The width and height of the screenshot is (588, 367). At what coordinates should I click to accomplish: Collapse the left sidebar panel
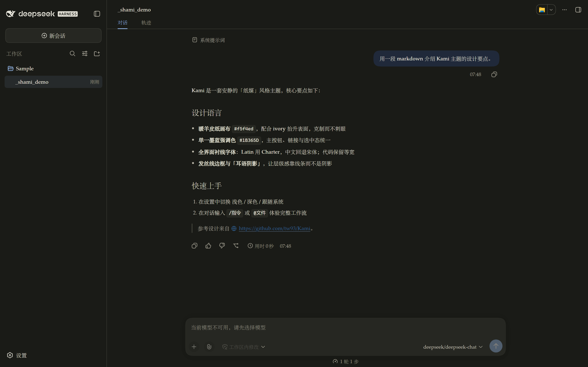[x=97, y=14]
